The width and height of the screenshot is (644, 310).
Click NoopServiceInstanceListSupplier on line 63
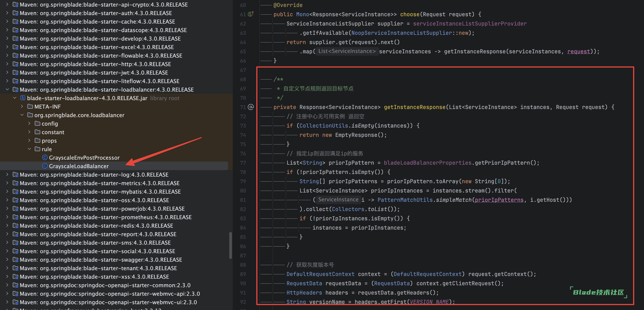(401, 33)
